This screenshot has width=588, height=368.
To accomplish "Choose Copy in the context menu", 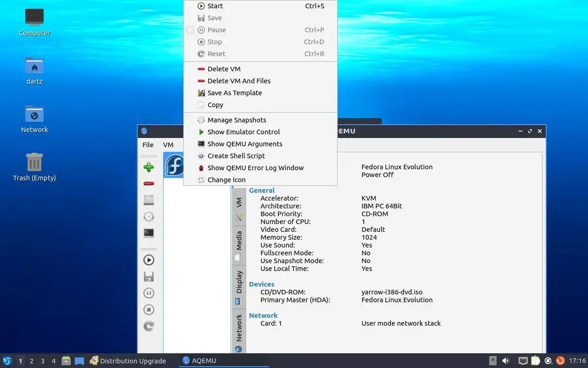I will pyautogui.click(x=260, y=105).
